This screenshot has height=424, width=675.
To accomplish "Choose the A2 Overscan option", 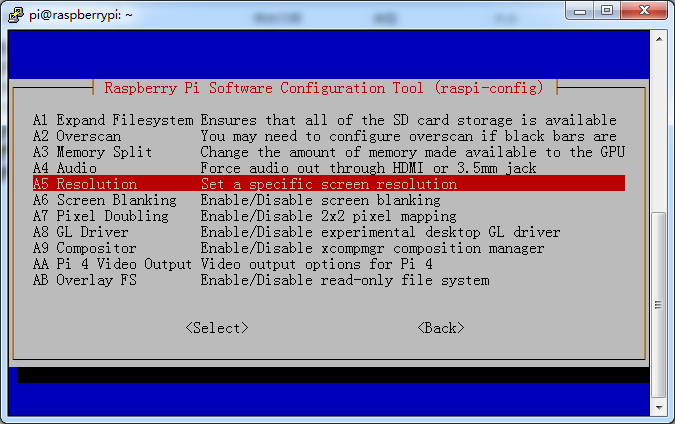I will click(329, 136).
